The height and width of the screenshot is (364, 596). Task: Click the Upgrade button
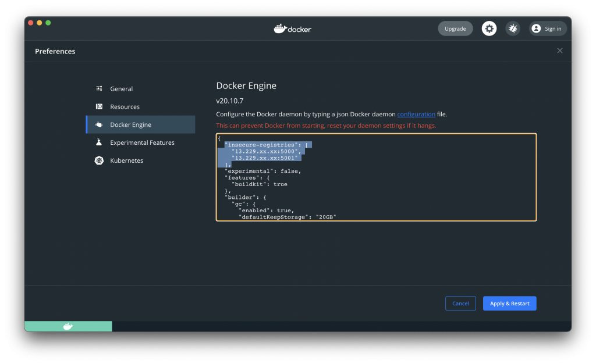(455, 28)
